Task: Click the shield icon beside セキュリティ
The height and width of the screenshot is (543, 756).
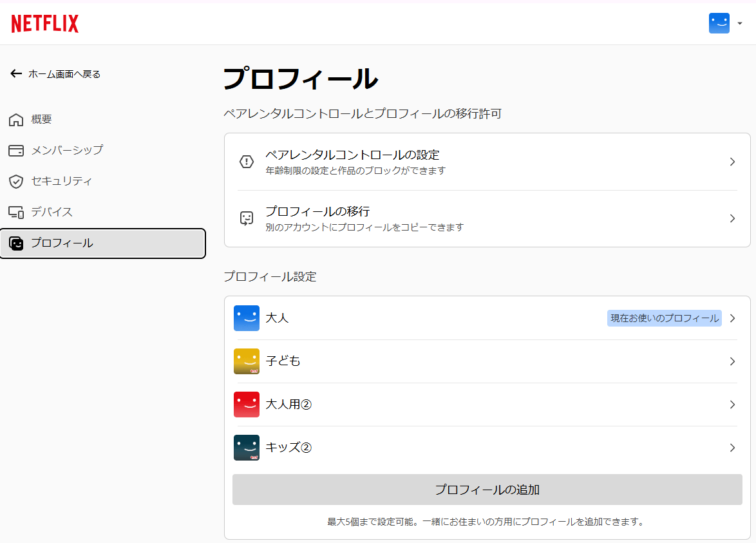Action: pyautogui.click(x=16, y=182)
